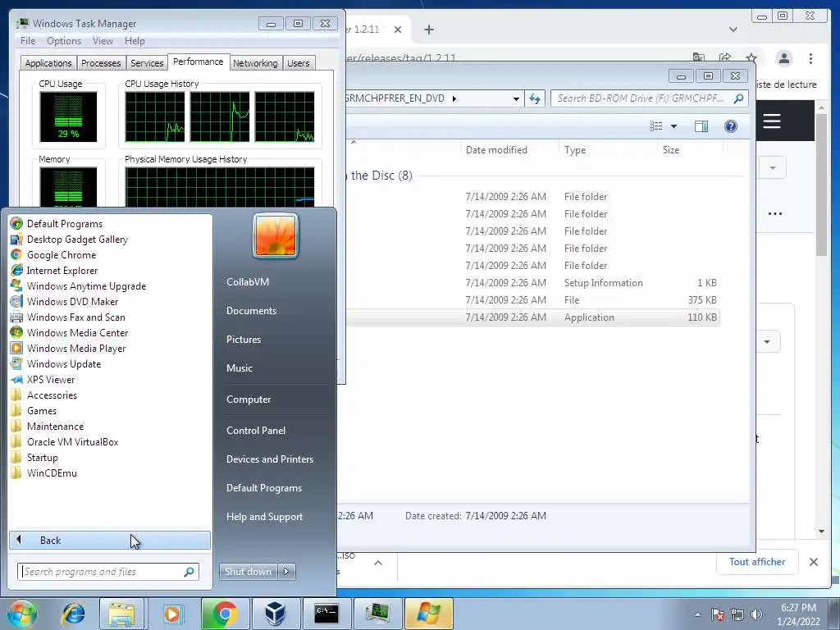Image resolution: width=840 pixels, height=630 pixels.
Task: Click Explorer search BD-ROM Drive box
Action: tap(649, 98)
